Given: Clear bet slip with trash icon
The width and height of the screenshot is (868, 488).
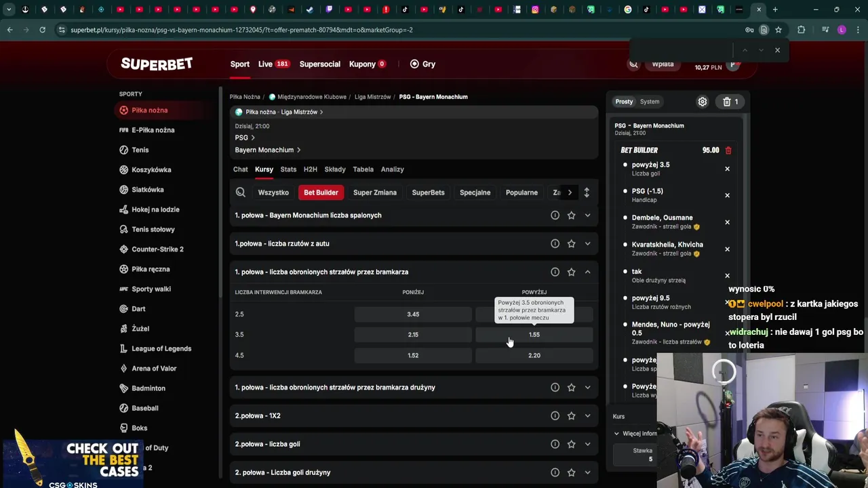Looking at the screenshot, I should [x=730, y=102].
